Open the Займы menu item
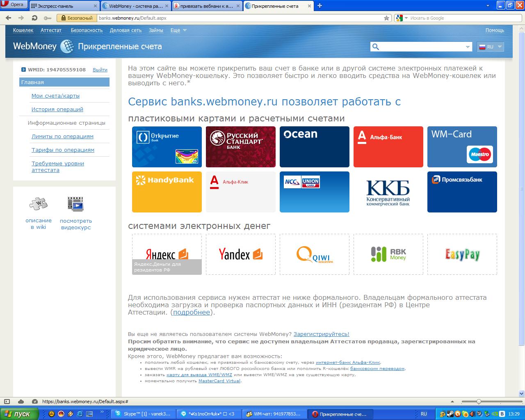 point(156,30)
